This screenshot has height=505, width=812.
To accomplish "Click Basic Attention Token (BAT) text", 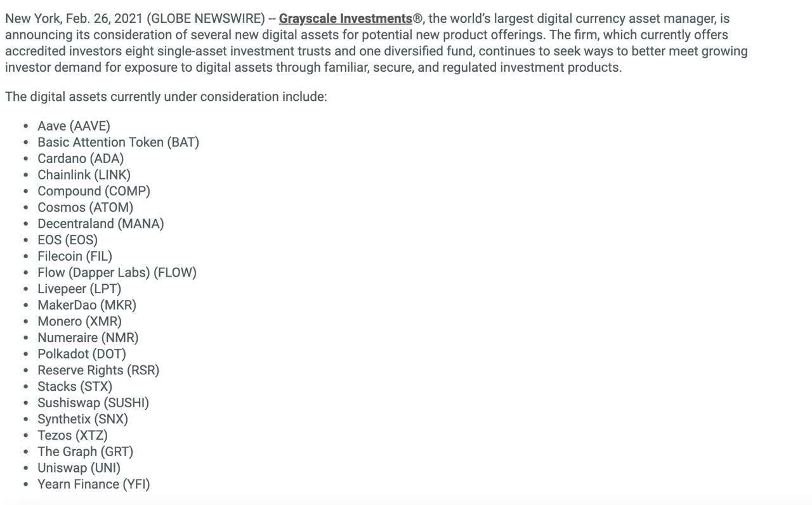I will [118, 142].
